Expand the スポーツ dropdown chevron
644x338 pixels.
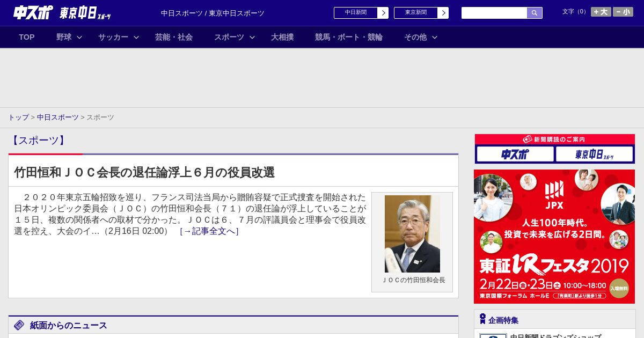tap(252, 37)
